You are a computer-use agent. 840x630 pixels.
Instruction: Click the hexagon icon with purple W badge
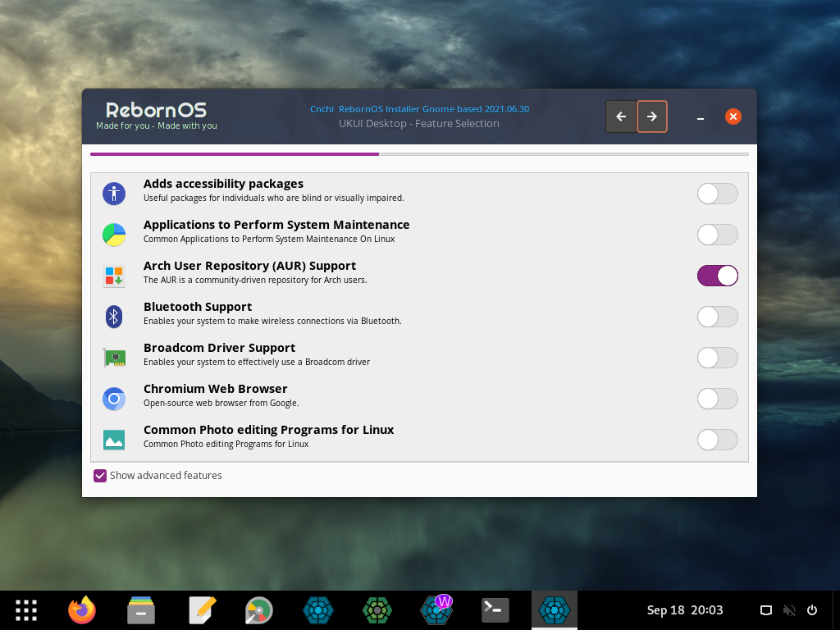point(436,610)
